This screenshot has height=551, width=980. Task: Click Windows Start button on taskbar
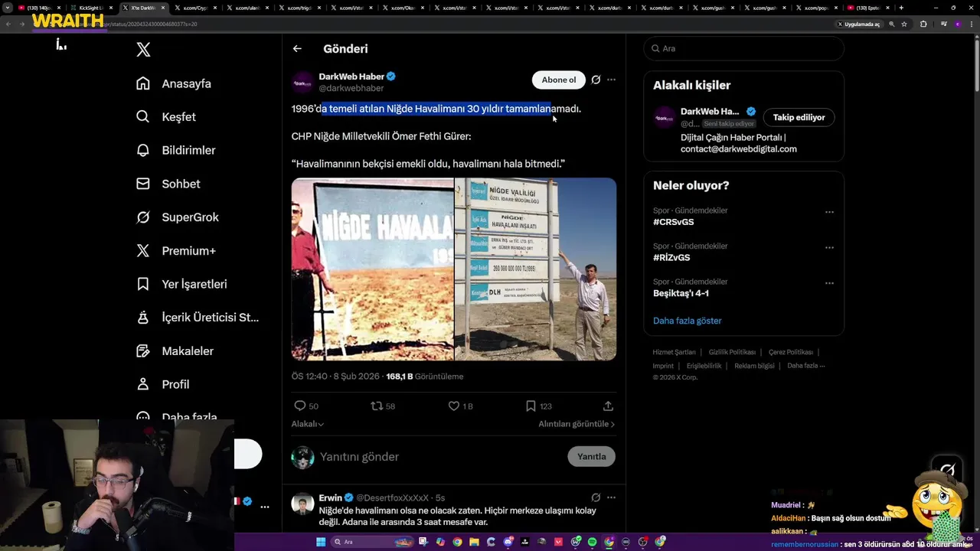pos(321,542)
